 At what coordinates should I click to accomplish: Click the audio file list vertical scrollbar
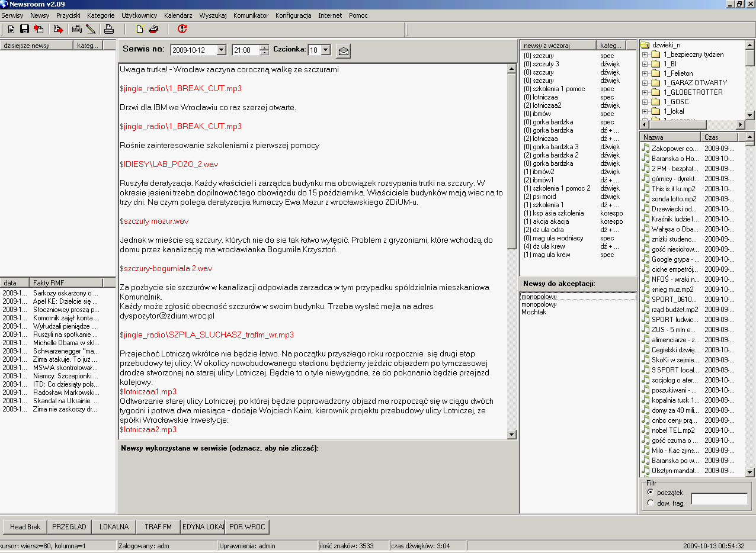coord(750,305)
